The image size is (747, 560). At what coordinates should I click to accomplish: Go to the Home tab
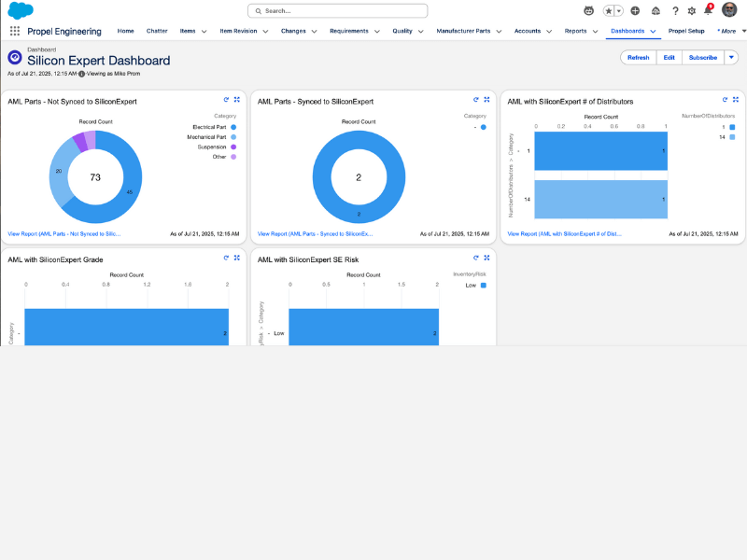126,31
